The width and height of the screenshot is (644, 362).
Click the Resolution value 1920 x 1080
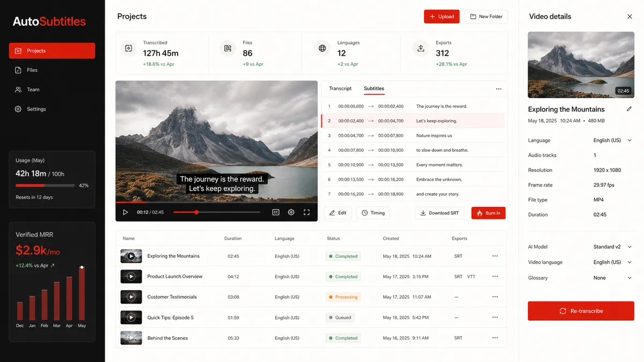click(x=607, y=170)
